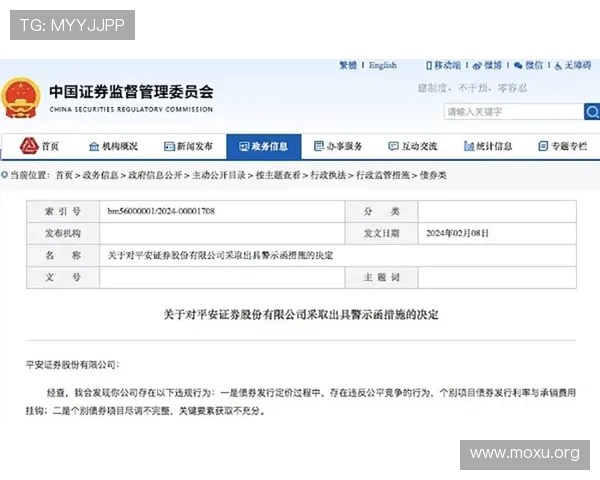This screenshot has width=600, height=480.
Task: Switch to 繁體 traditional Chinese
Action: pyautogui.click(x=348, y=65)
